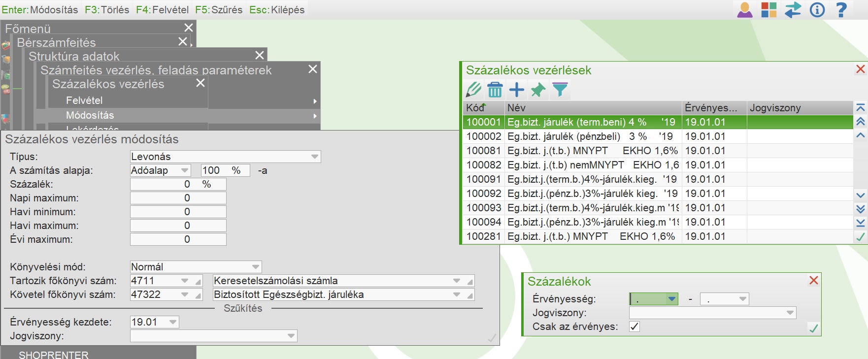The width and height of the screenshot is (868, 359).
Task: Select row with code 100081
Action: (658, 151)
